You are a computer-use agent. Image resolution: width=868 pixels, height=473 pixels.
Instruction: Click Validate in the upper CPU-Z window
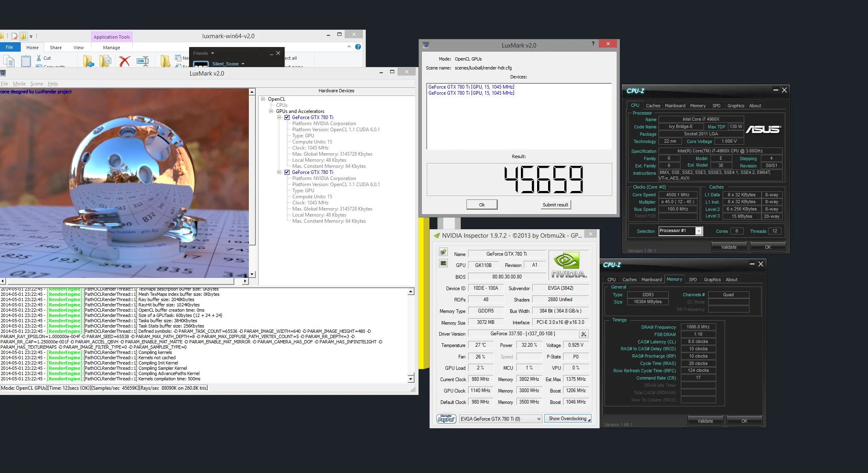728,247
